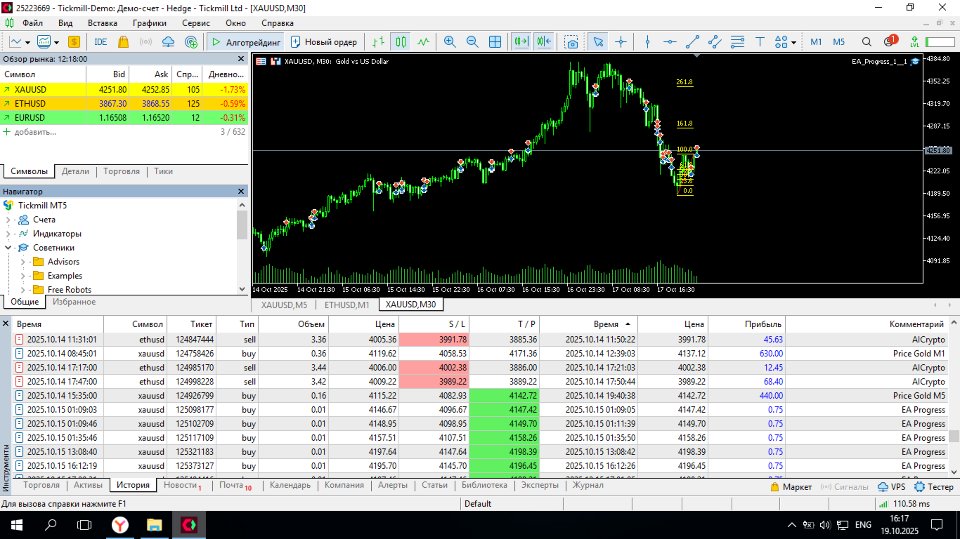Take a chart screenshot with camera icon
This screenshot has height=539, width=960.
[x=571, y=42]
